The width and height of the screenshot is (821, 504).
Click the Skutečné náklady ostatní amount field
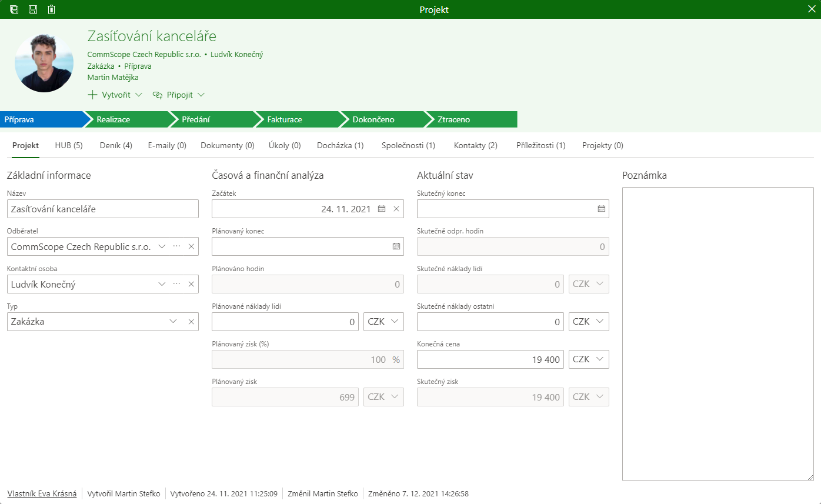pyautogui.click(x=490, y=322)
